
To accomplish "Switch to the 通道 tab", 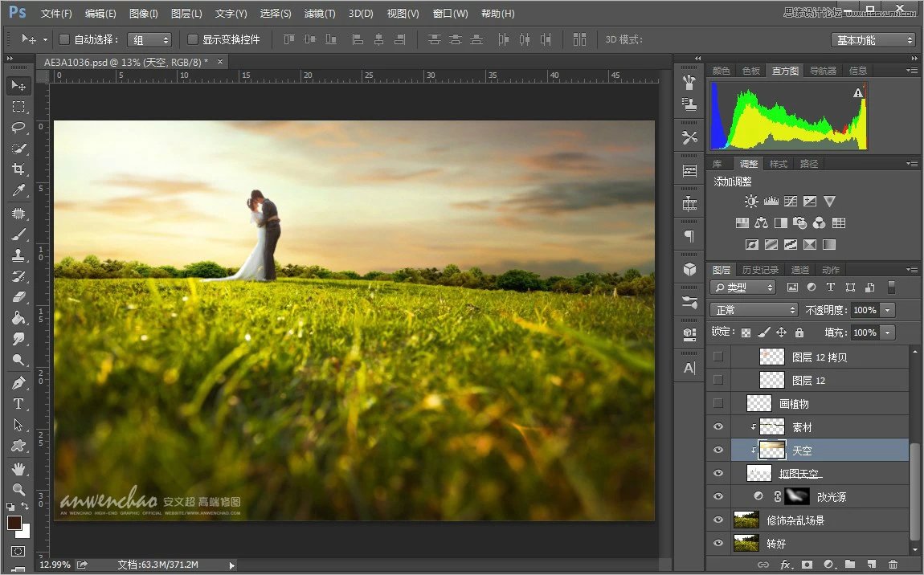I will click(x=800, y=269).
